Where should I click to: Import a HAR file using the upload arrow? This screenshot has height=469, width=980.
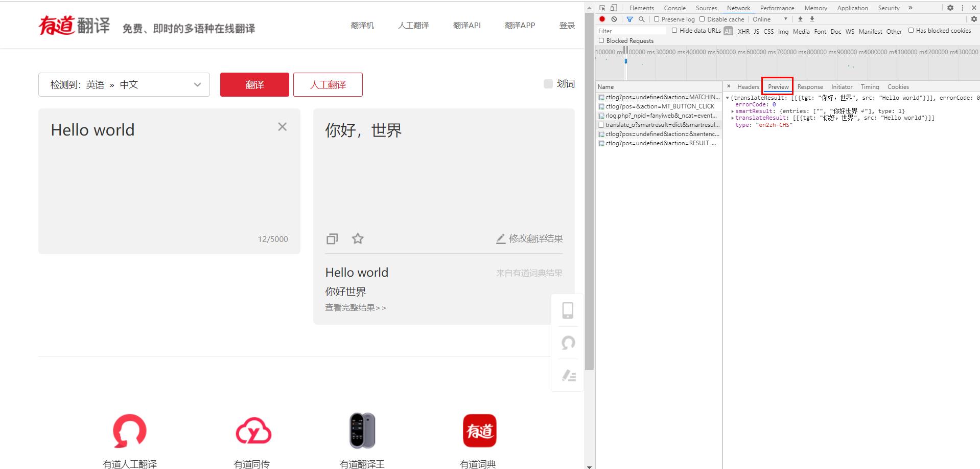800,19
